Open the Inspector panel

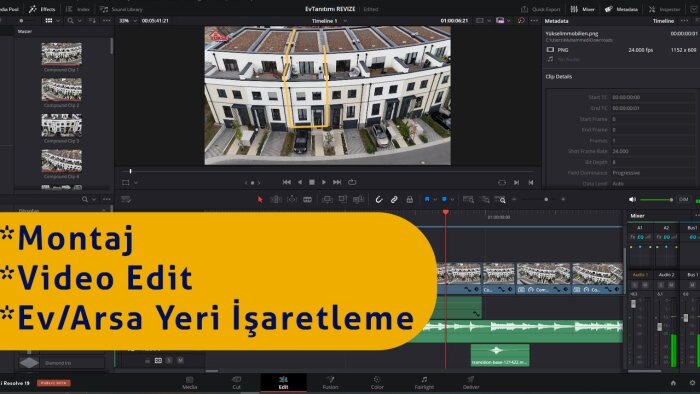664,9
